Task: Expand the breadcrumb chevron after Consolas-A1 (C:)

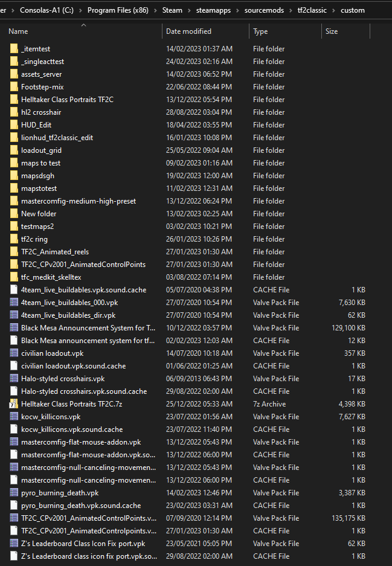Action: click(80, 10)
